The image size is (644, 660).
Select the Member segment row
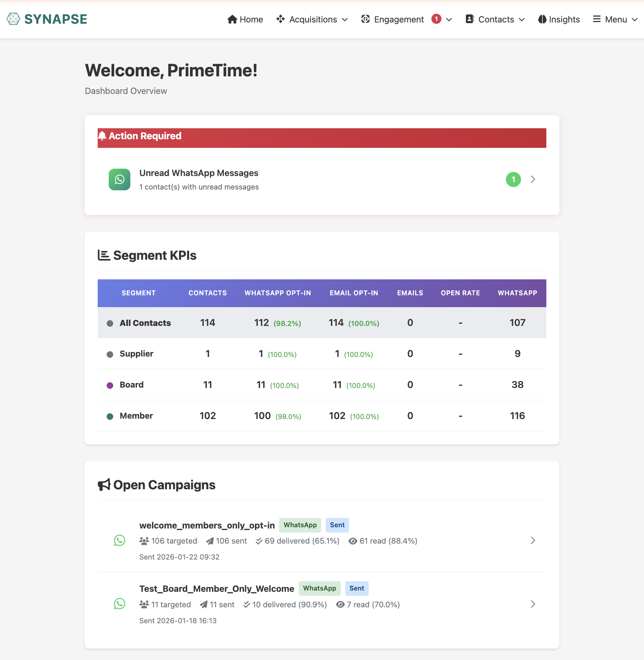136,416
